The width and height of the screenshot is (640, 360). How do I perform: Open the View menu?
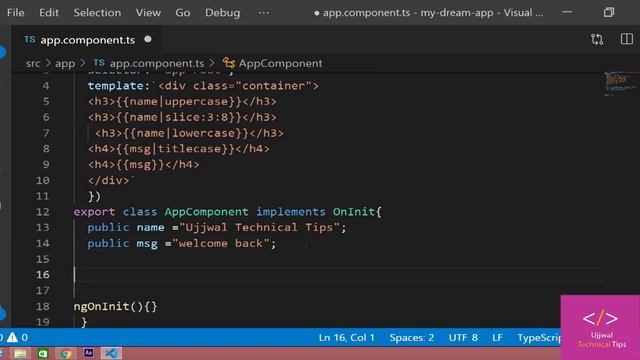pyautogui.click(x=148, y=13)
